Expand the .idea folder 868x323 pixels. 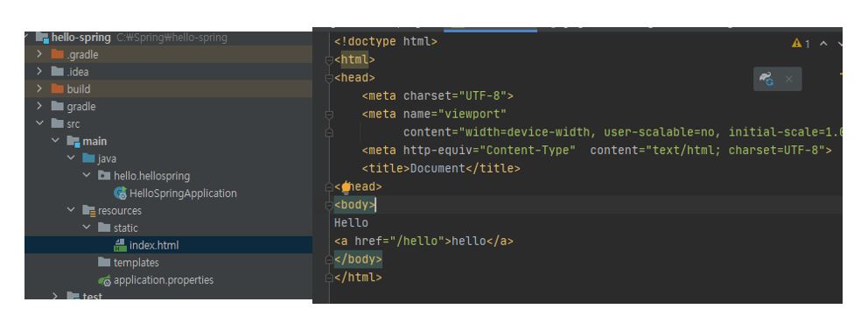coord(39,72)
